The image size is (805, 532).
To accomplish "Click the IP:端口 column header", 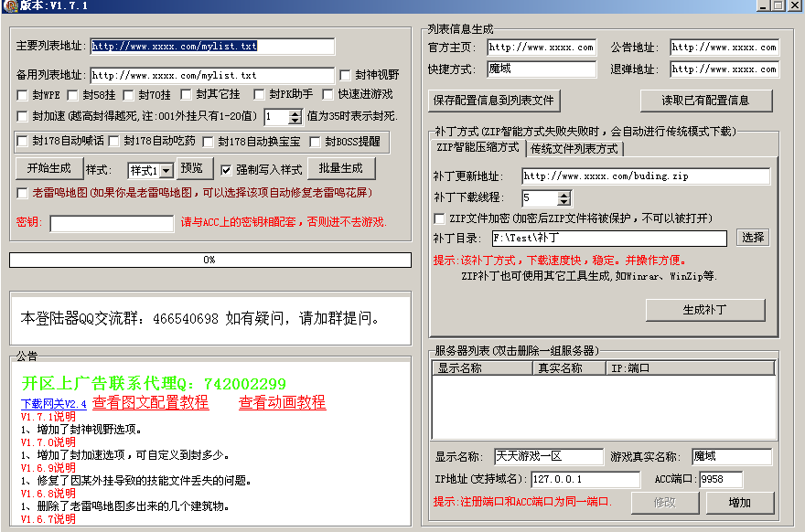I will (690, 368).
